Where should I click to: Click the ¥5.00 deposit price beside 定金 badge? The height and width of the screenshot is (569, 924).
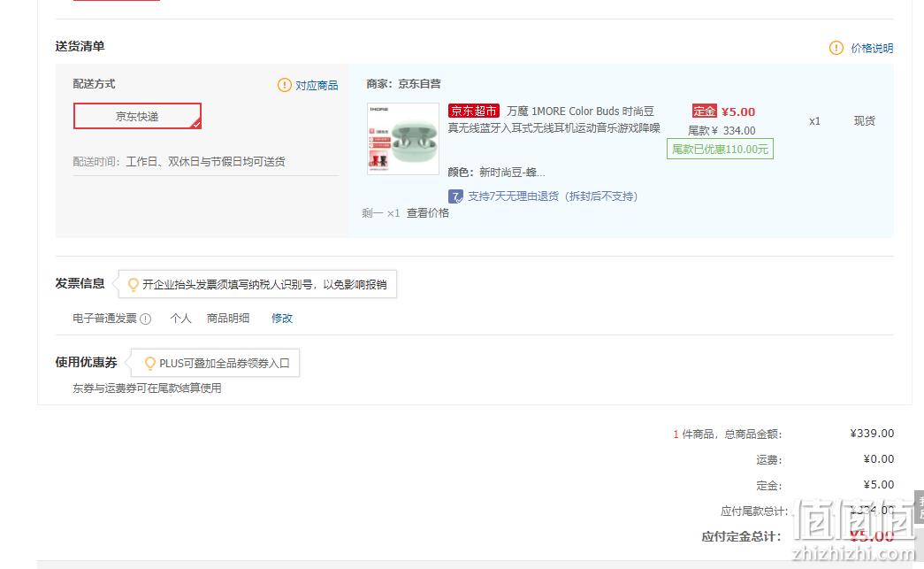738,111
